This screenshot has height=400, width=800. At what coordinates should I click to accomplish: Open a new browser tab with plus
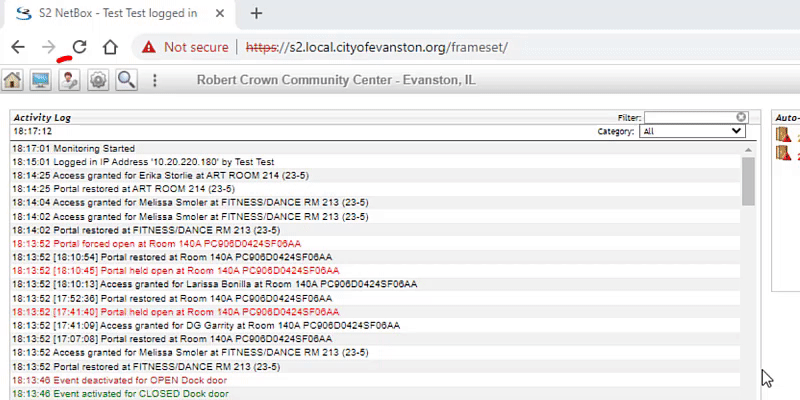[257, 13]
